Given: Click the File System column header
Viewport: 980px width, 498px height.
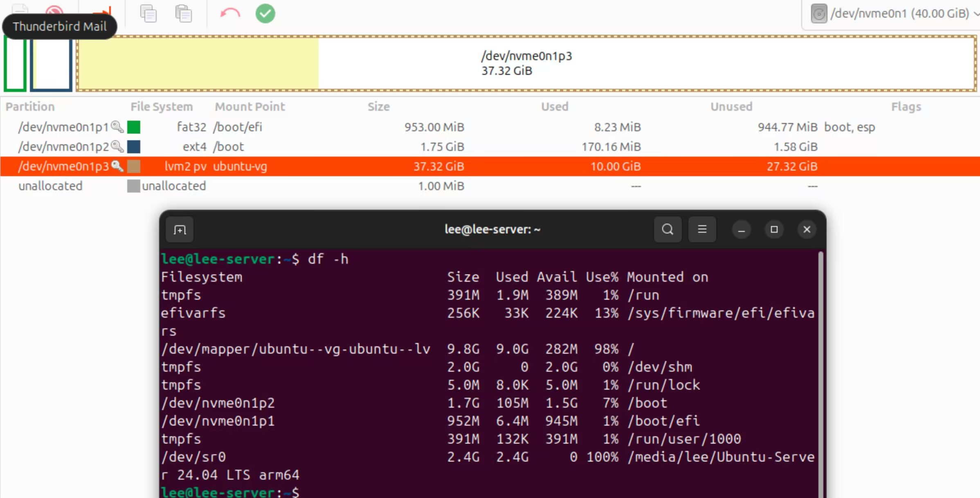Looking at the screenshot, I should pyautogui.click(x=162, y=107).
